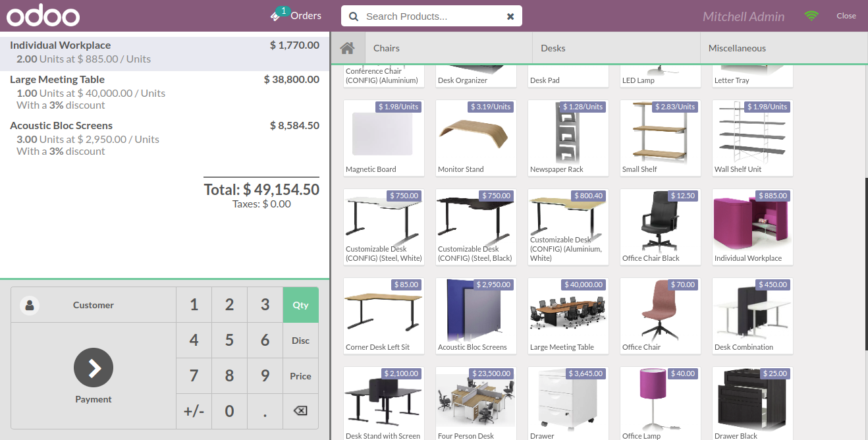Click numpad digit 0
This screenshot has width=868, height=440.
tap(229, 412)
